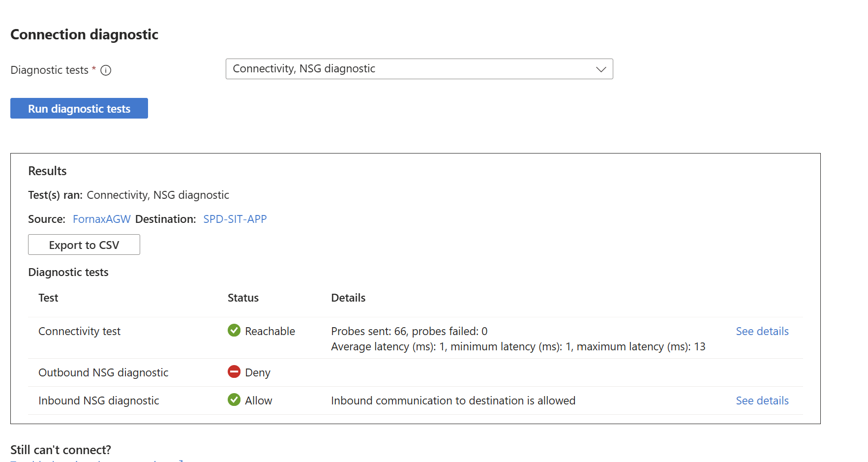Click the Connection diagnostic heading
Screen dimensions: 868x462
(x=84, y=34)
